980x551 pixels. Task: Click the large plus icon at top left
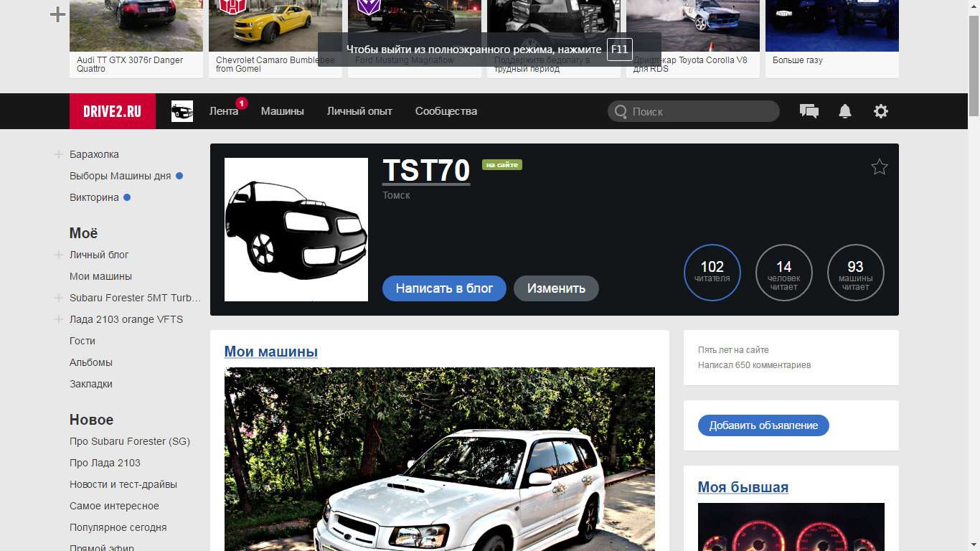[58, 14]
